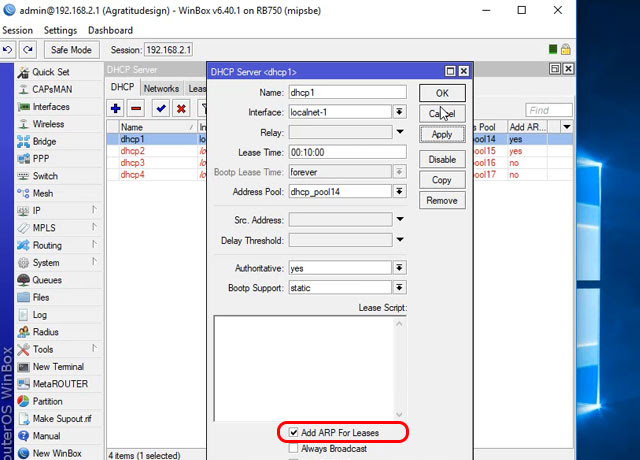
Task: Click OK in DHCP Server dialog
Action: [x=442, y=93]
